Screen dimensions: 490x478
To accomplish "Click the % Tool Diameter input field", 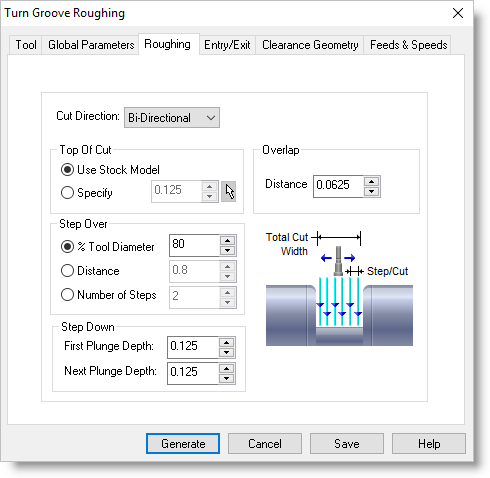I will point(194,245).
